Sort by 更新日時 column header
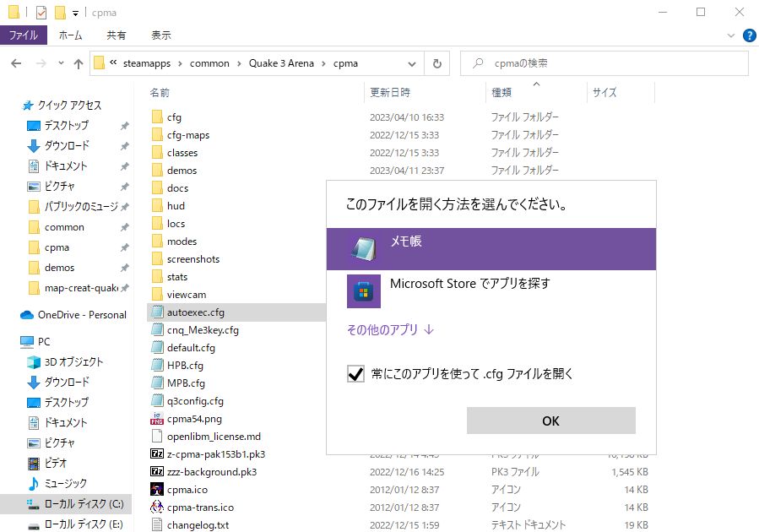Screen dimensions: 759x532 coord(390,92)
